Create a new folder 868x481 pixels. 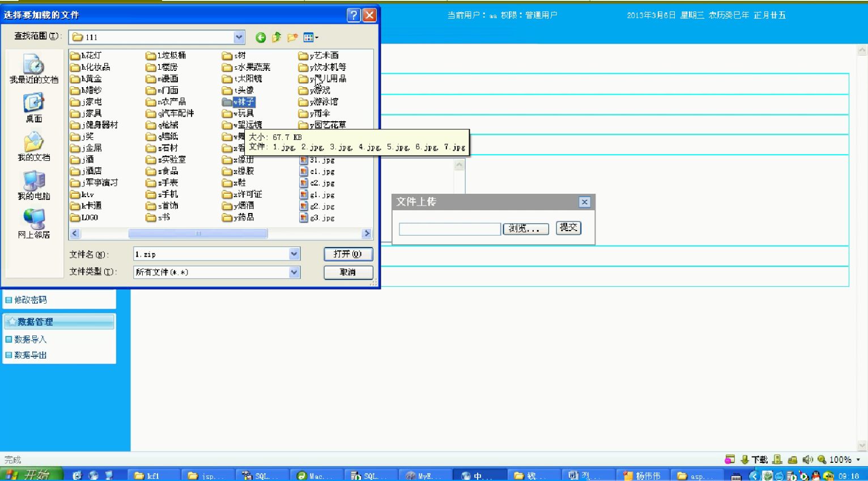click(292, 37)
